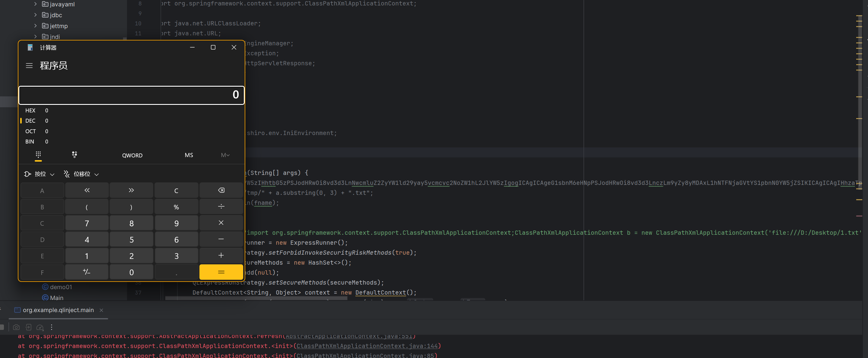Switch to bit toggling keypad
Image resolution: width=868 pixels, height=358 pixels.
click(75, 155)
